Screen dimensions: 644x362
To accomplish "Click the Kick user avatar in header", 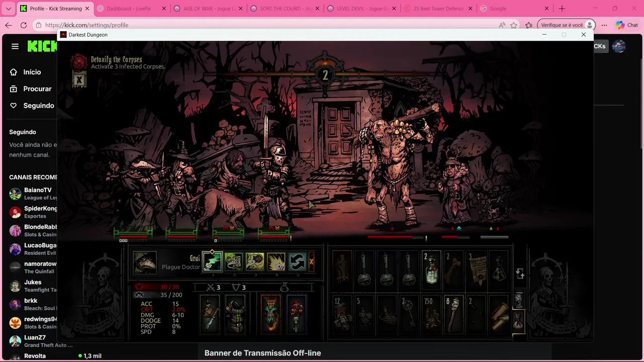I will coord(619,46).
